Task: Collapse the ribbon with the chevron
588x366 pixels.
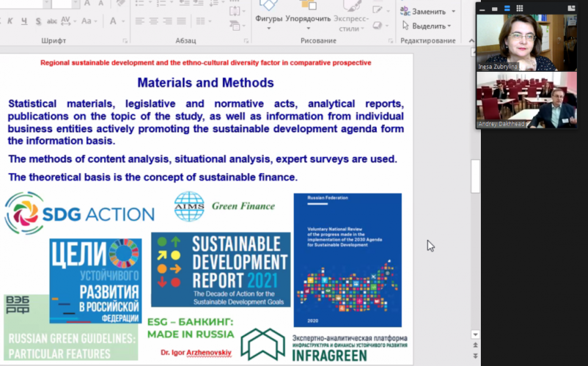Action: click(471, 41)
